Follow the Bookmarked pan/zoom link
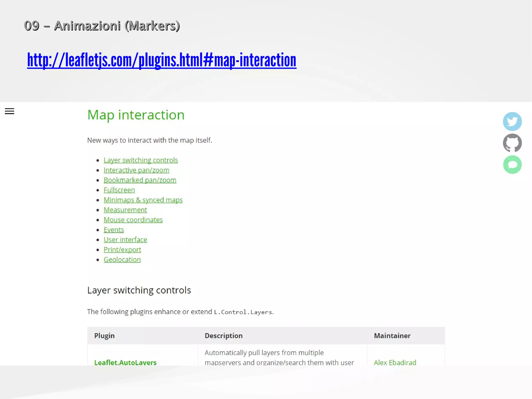The height and width of the screenshot is (399, 532). click(140, 180)
